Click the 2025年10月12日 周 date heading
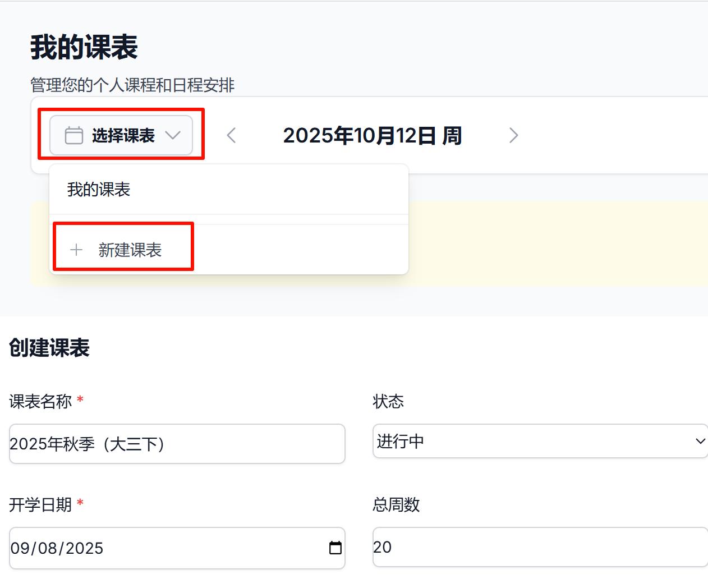The height and width of the screenshot is (588, 708). tap(372, 135)
